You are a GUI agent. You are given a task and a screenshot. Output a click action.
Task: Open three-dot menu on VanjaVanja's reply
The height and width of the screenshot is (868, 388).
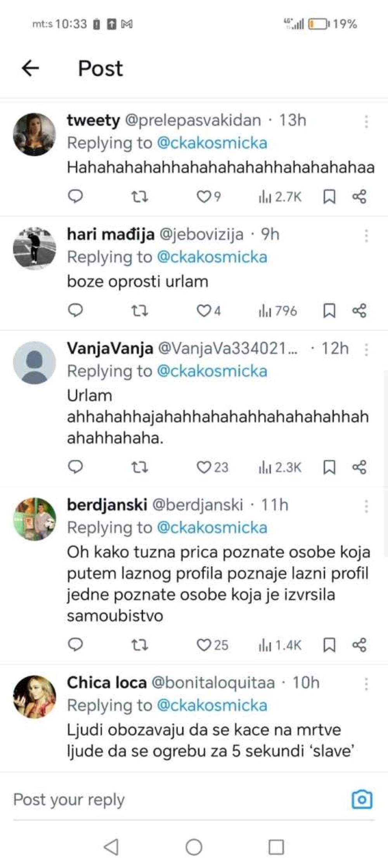(x=366, y=350)
